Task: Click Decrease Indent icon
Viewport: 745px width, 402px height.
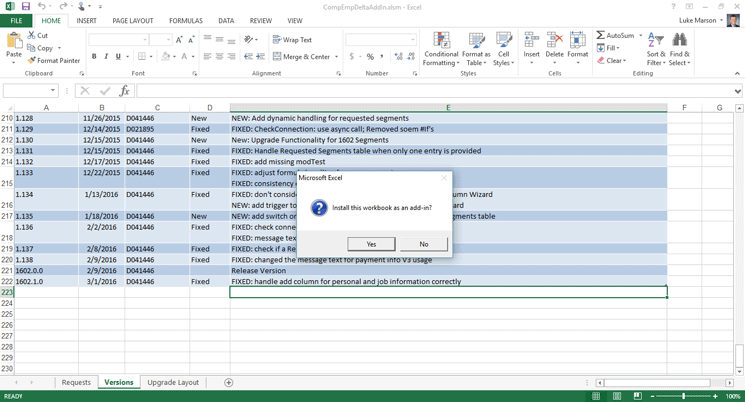Action: click(x=248, y=56)
